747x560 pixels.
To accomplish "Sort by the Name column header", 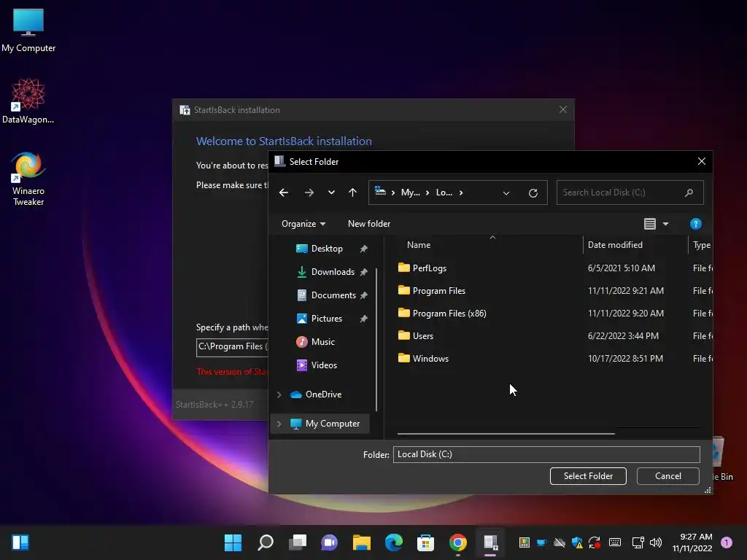I will pyautogui.click(x=418, y=245).
